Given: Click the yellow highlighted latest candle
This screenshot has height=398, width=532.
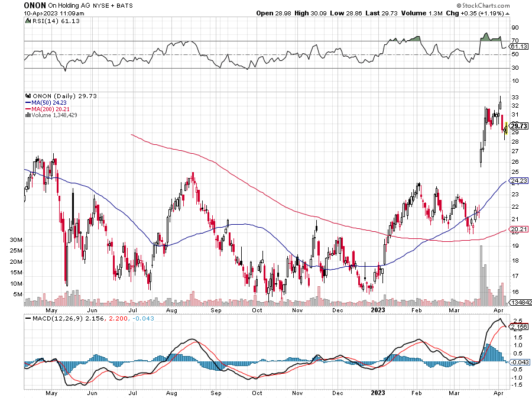Looking at the screenshot, I should click(x=506, y=128).
